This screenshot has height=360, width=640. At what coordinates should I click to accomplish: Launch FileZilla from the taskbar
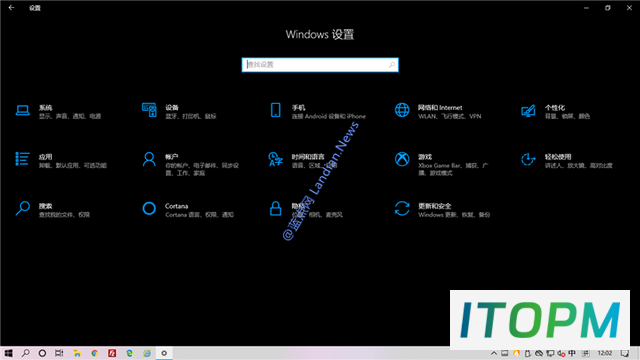(112, 353)
